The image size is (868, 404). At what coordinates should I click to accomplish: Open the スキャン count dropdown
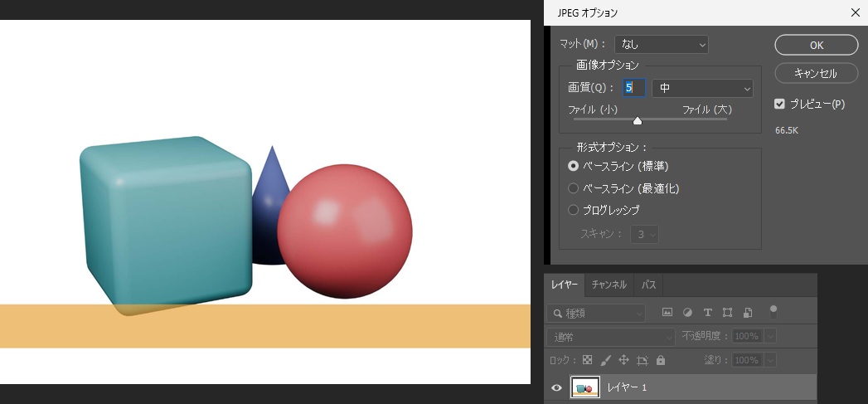point(645,235)
